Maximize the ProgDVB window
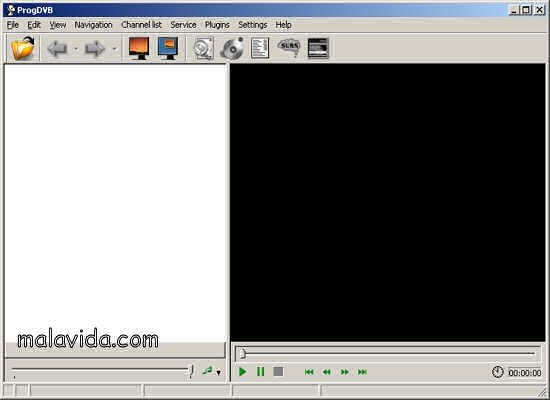Viewport: 550px width, 400px height. click(526, 10)
